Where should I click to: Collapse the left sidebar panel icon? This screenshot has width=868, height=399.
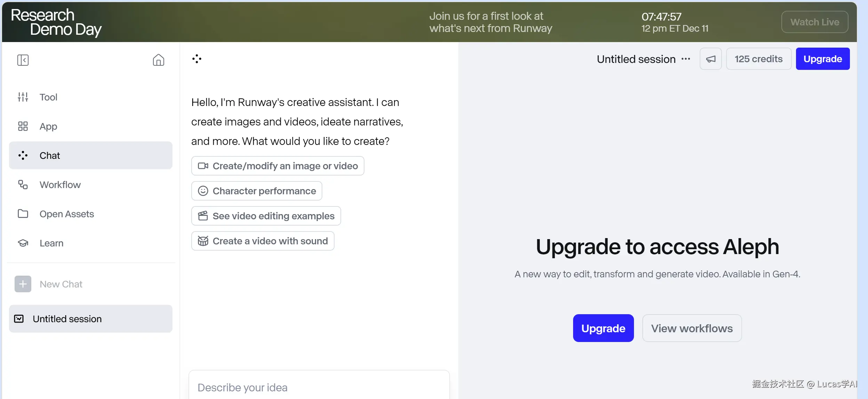pyautogui.click(x=23, y=60)
